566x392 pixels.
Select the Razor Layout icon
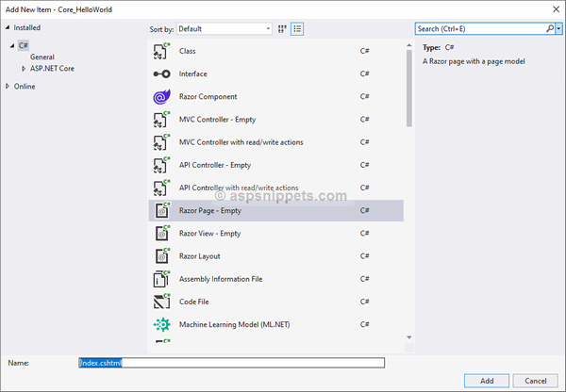tap(162, 256)
